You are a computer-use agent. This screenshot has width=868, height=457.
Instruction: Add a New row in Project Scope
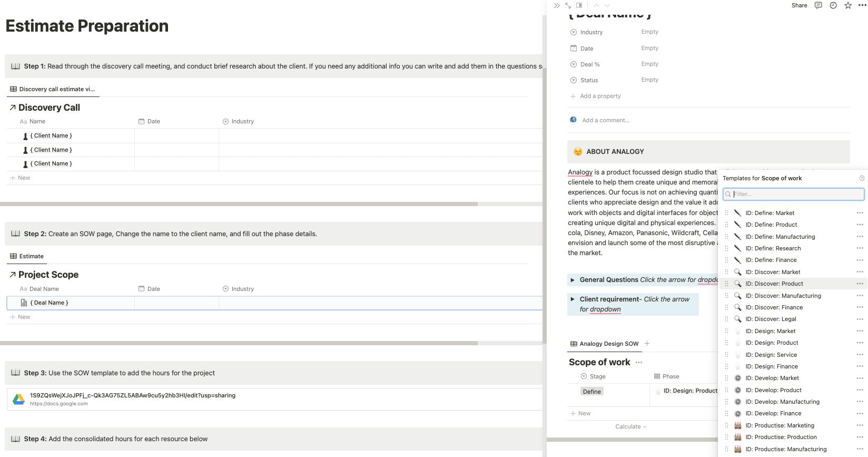tap(20, 317)
